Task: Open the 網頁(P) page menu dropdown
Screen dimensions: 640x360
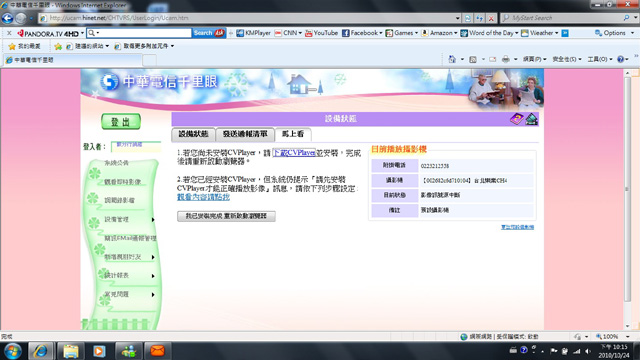Action: click(535, 60)
